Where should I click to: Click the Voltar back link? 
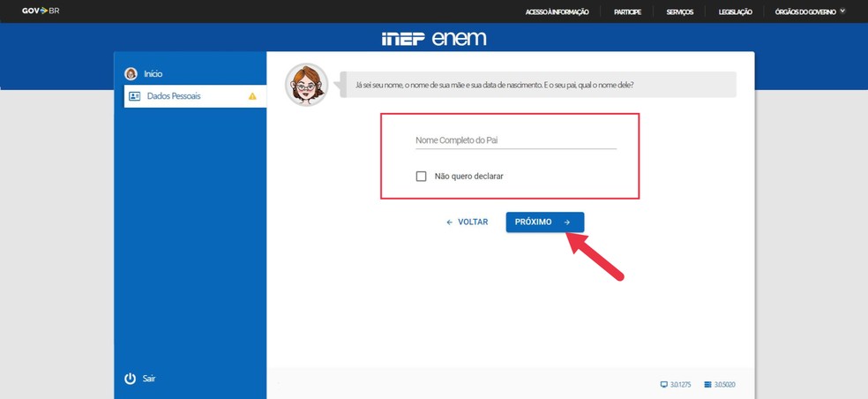coord(468,222)
